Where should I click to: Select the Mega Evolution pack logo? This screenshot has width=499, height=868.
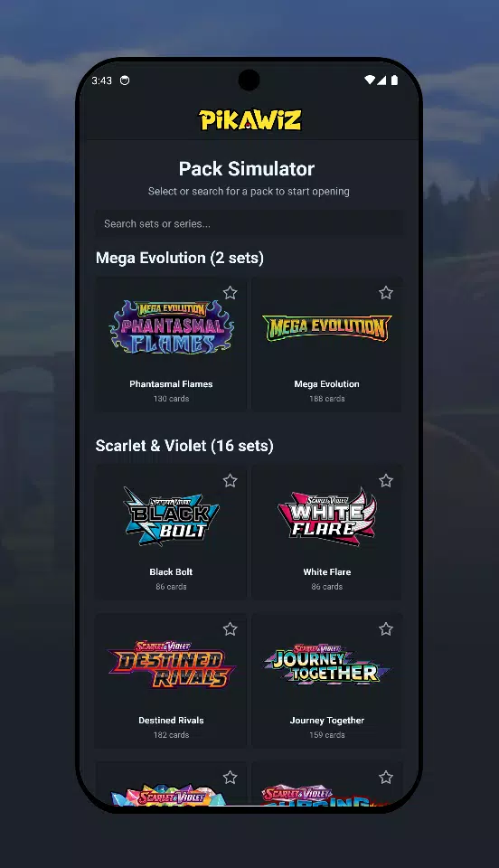tap(327, 327)
